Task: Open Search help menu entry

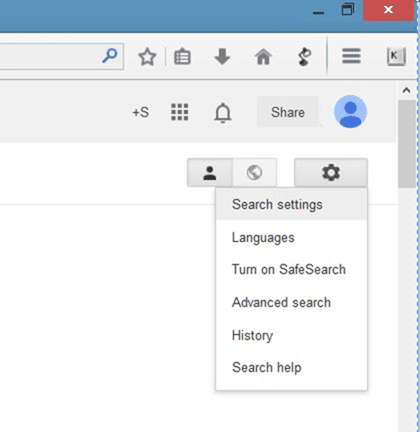Action: pyautogui.click(x=291, y=367)
